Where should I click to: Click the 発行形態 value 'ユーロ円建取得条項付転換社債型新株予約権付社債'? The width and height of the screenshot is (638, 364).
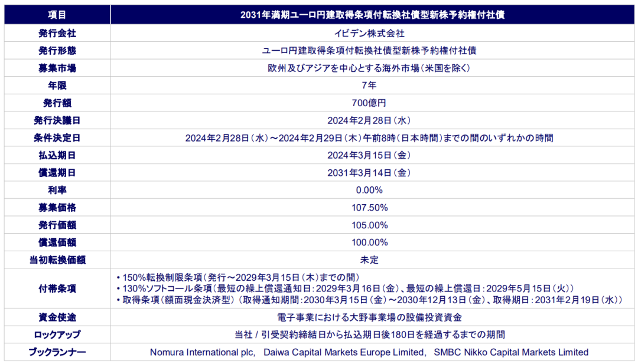(369, 51)
